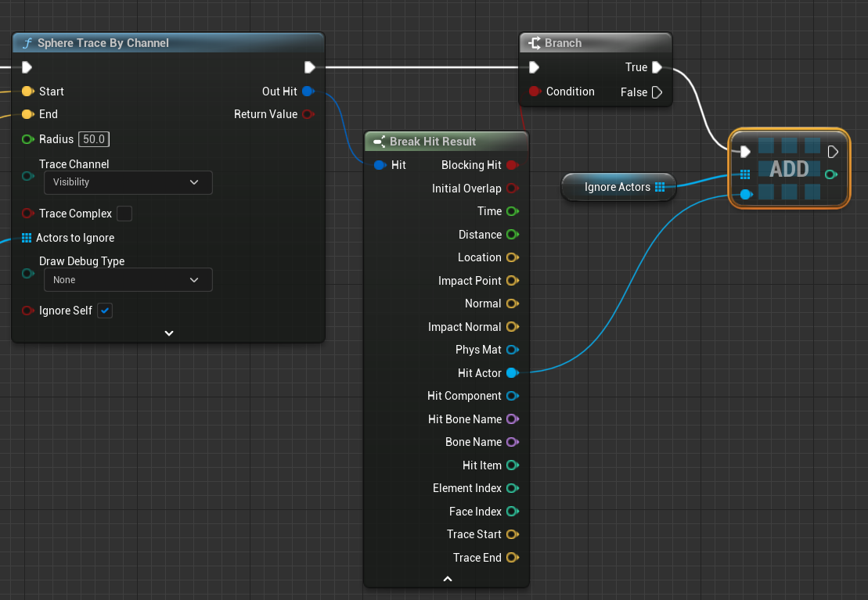
Task: Click the Branch Condition input pin
Action: (x=535, y=92)
